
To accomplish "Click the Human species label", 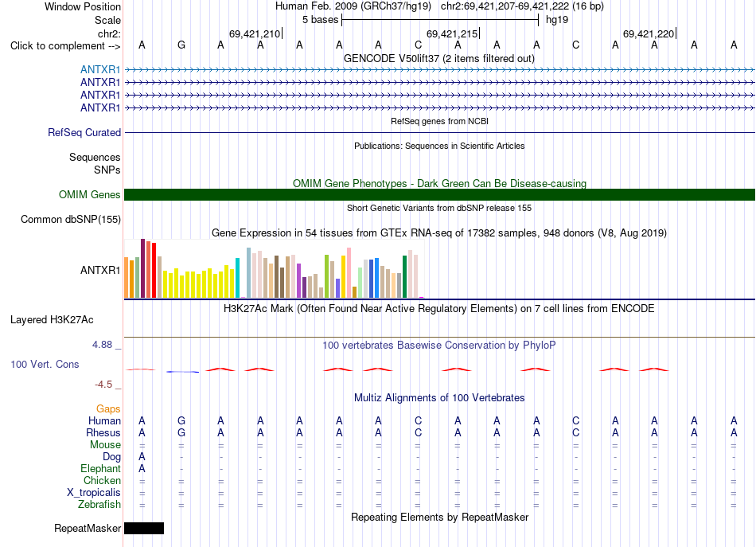I will [104, 421].
